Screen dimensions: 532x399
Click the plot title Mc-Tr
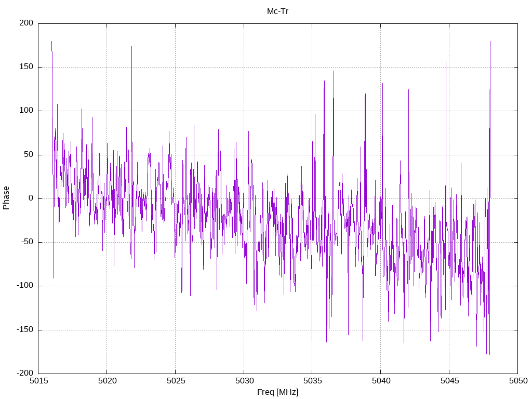277,11
